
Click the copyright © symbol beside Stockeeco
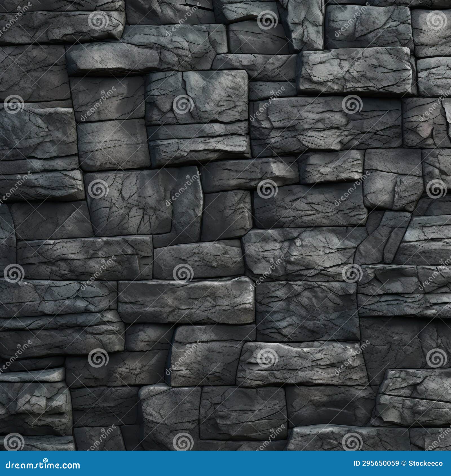pyautogui.click(x=404, y=463)
